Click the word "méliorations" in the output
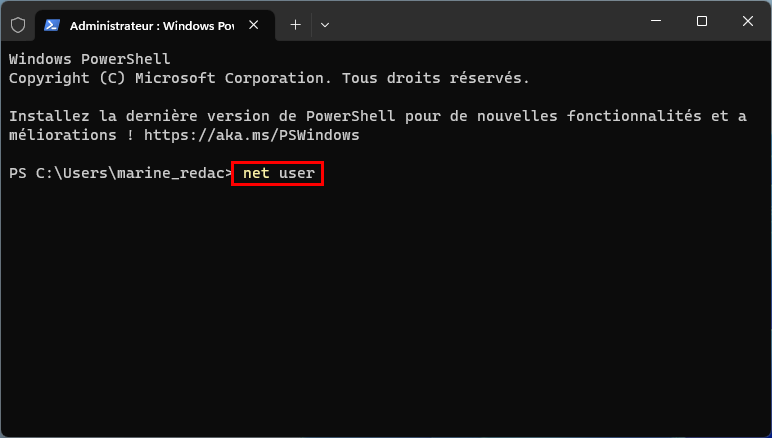 click(x=63, y=135)
